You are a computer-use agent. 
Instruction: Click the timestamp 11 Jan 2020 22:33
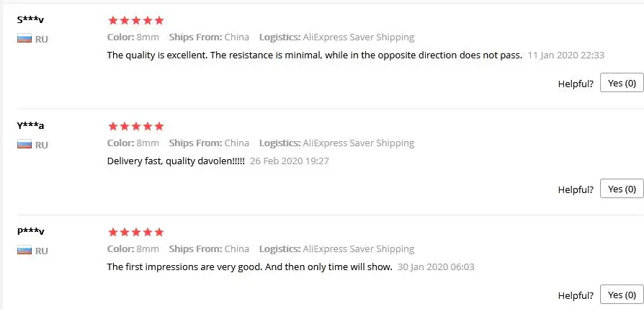coord(565,55)
